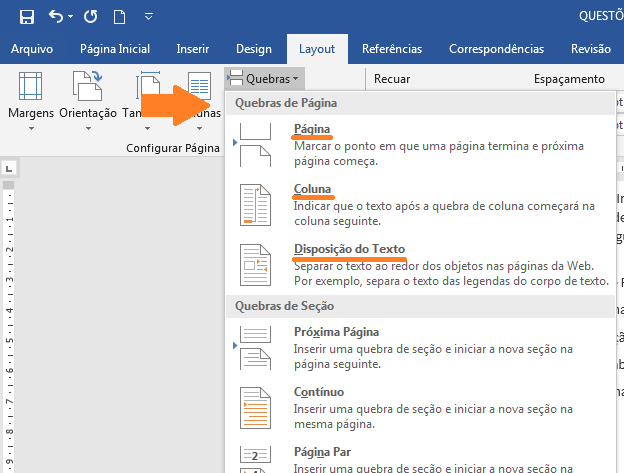
Task: Select the Página page break icon
Action: (x=256, y=144)
